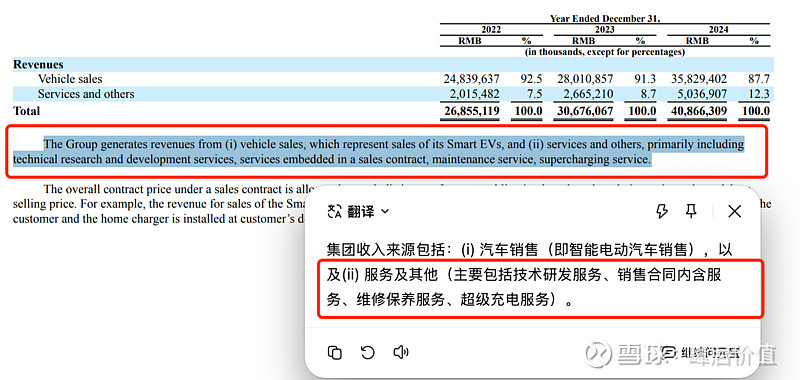This screenshot has width=800, height=380.
Task: Click the '2023' column header
Action: 604,30
